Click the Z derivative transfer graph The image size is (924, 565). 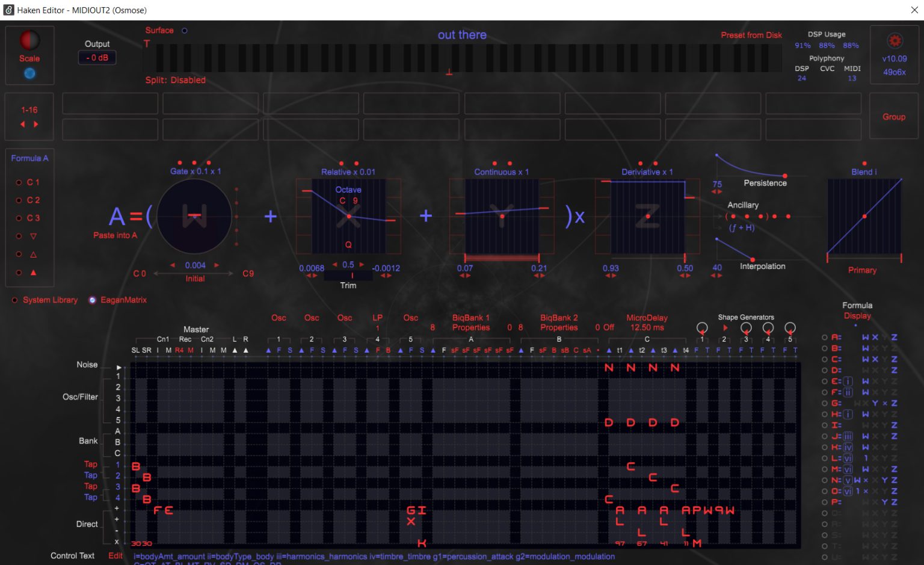pyautogui.click(x=647, y=216)
